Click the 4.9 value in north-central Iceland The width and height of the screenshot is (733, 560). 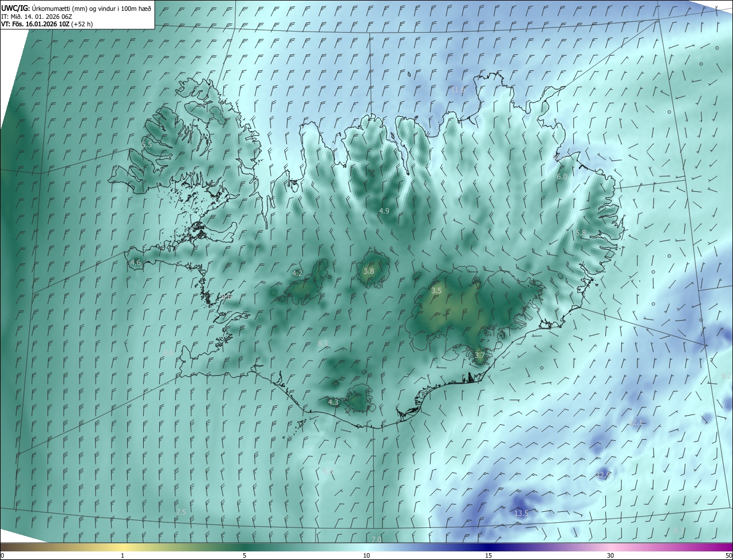[384, 211]
